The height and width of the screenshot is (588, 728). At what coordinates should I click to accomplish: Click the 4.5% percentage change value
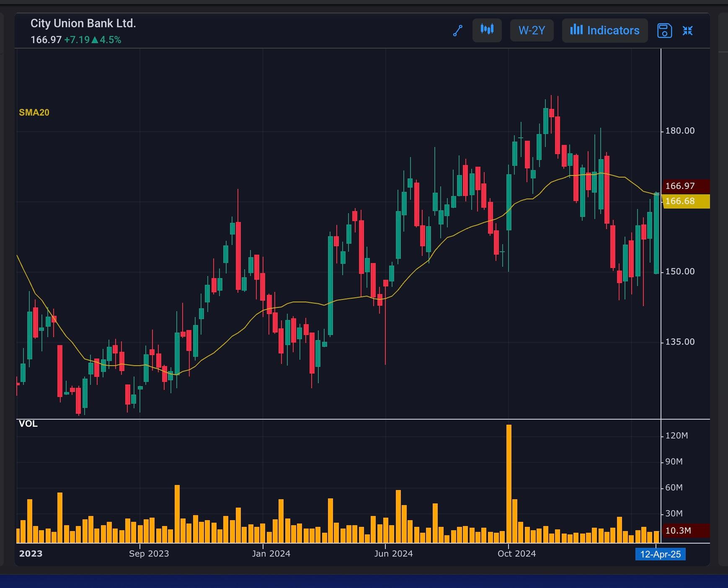click(x=111, y=40)
